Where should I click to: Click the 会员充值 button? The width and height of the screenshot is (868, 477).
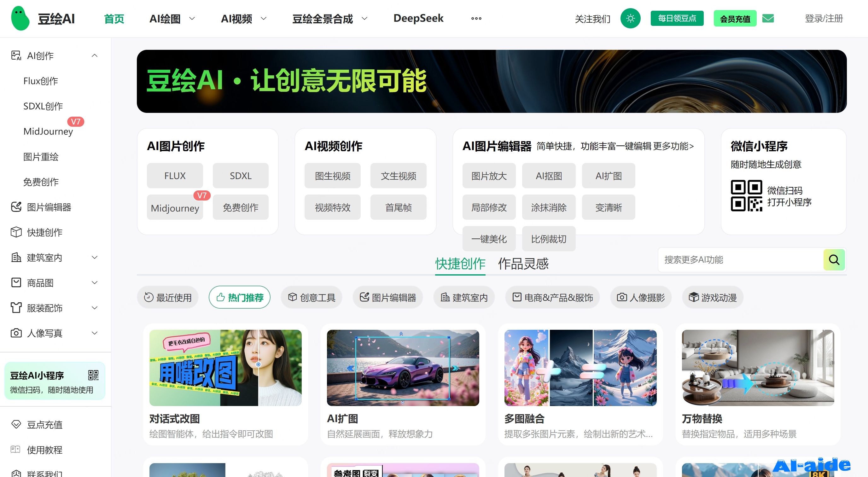click(735, 19)
